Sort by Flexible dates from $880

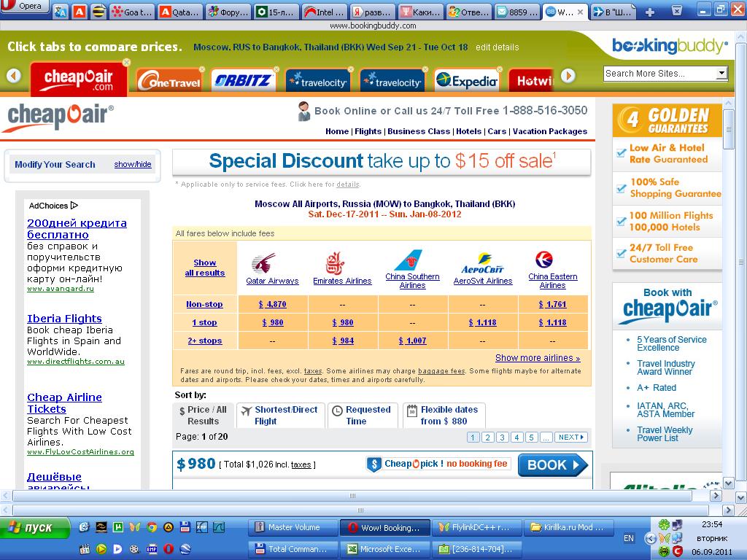444,415
